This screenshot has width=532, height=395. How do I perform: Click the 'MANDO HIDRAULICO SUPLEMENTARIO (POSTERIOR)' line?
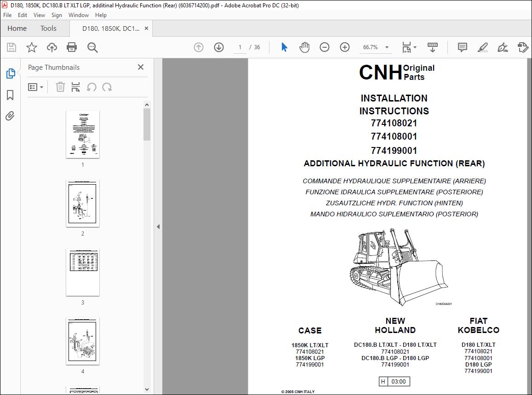click(x=394, y=214)
